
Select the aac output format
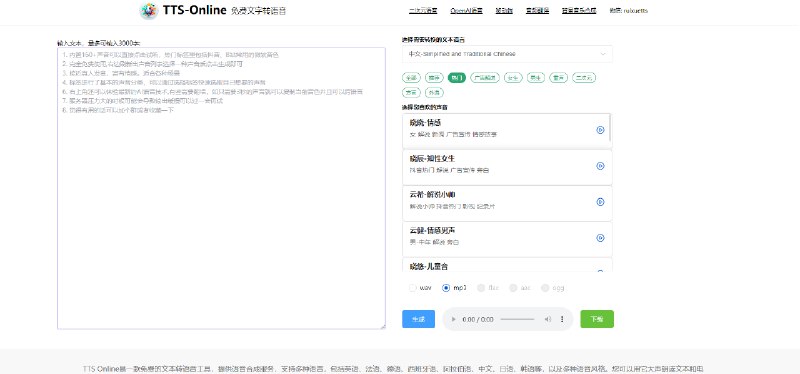tap(513, 288)
